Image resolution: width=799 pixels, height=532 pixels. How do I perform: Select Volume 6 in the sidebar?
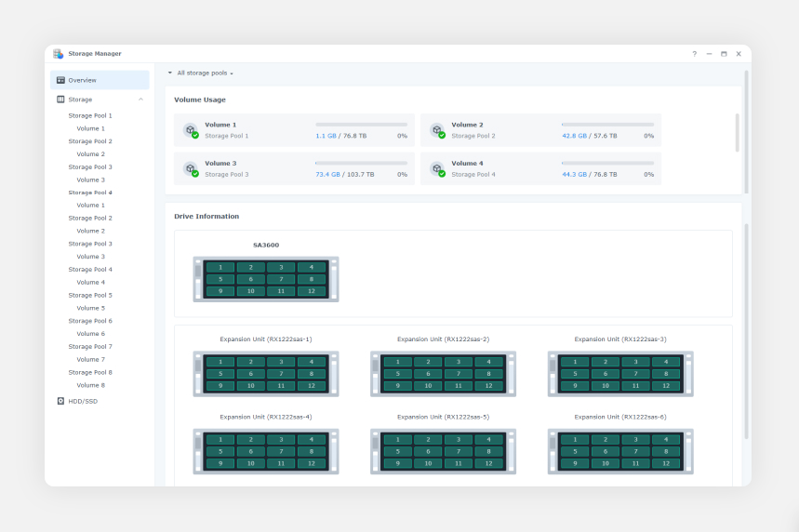coord(91,334)
